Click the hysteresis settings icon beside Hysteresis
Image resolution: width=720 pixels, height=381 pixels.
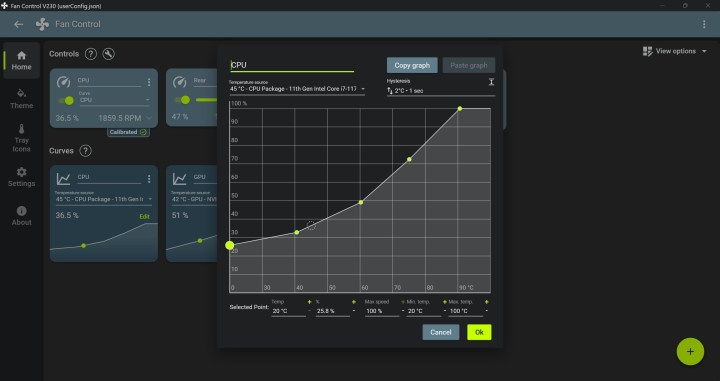[x=491, y=82]
